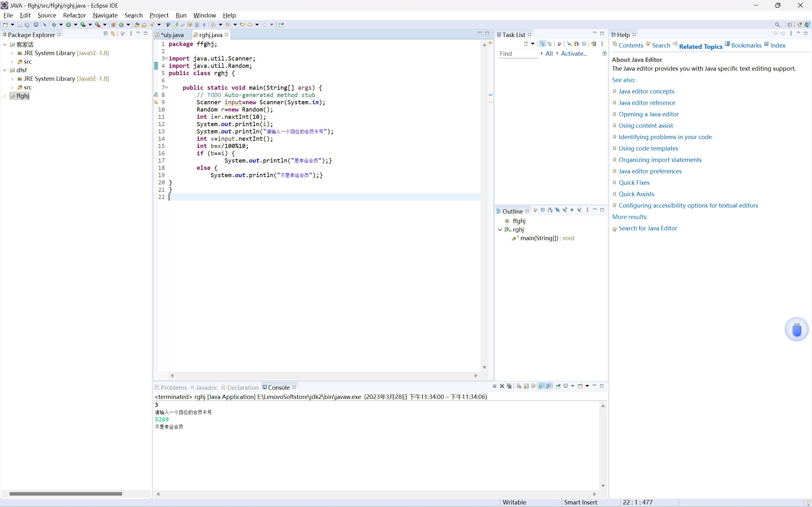Click the Package Explorer horizontal scrollbar
This screenshot has width=812, height=507.
point(66,494)
